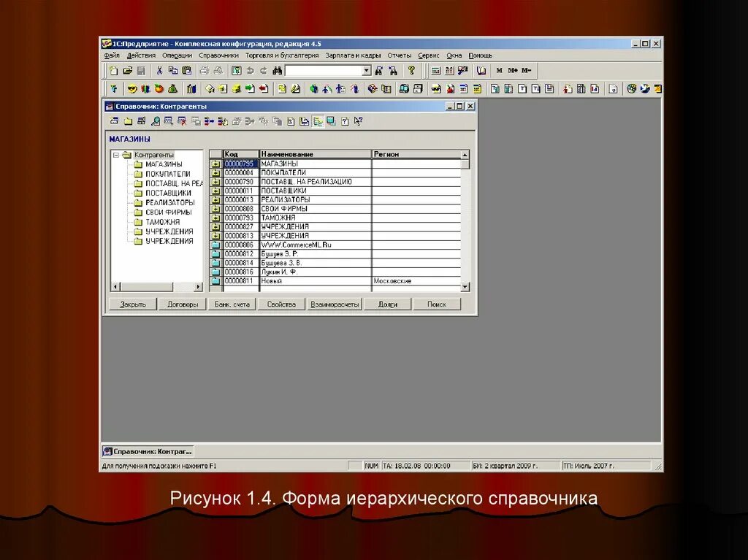Select the ТАМОЖНЯ folder in tree
This screenshot has width=748, height=560.
click(x=163, y=222)
